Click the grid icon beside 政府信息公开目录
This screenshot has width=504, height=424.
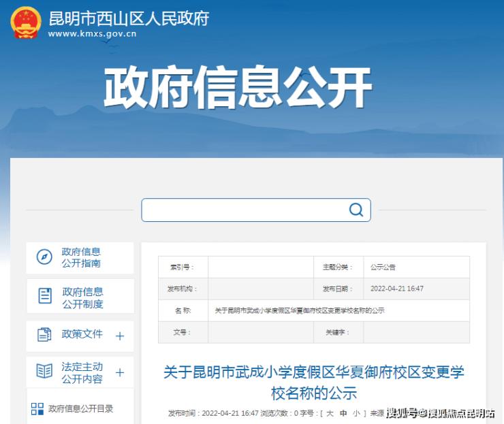tap(37, 409)
